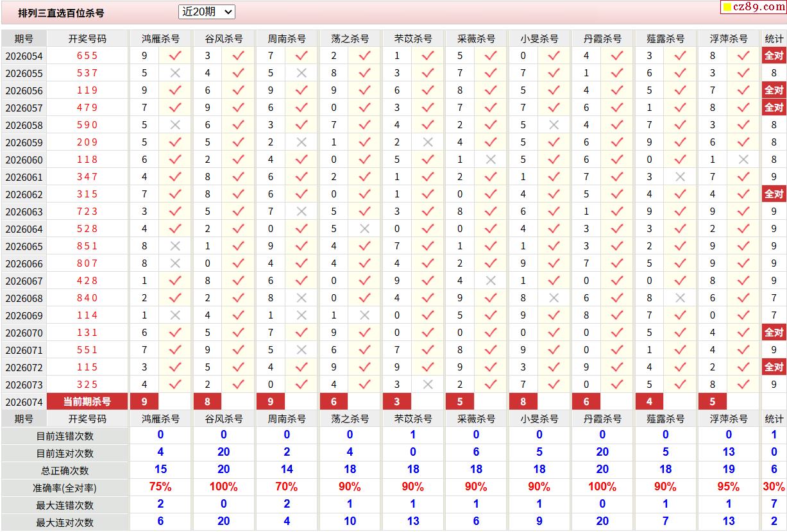This screenshot has width=787, height=532.
Task: Click the 75% accuracy under 鸿雁杀号
Action: (x=160, y=487)
